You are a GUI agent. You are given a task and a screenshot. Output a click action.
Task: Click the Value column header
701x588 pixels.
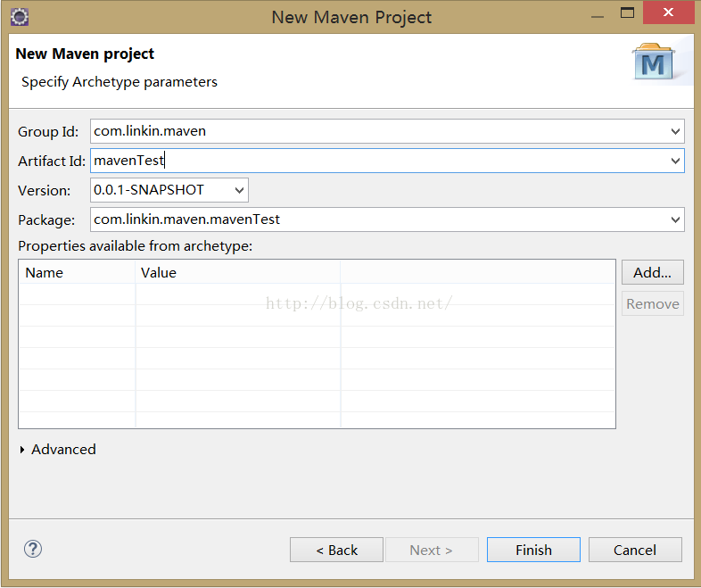coord(238,272)
